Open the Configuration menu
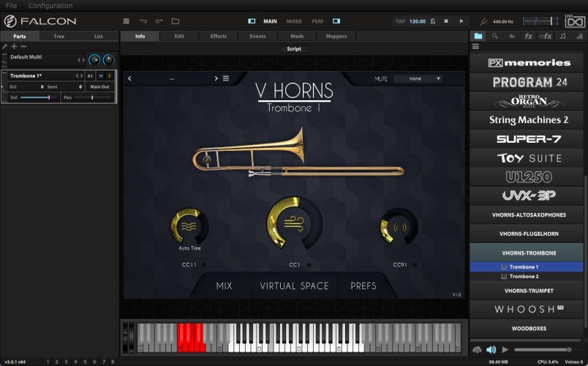This screenshot has height=366, width=588. click(x=50, y=6)
